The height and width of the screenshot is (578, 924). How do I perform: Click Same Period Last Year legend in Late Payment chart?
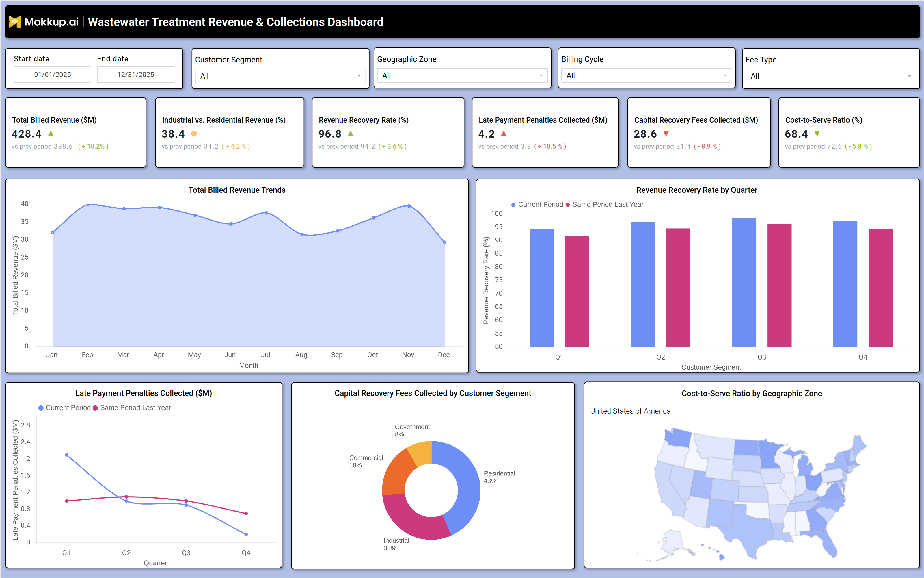coord(132,408)
